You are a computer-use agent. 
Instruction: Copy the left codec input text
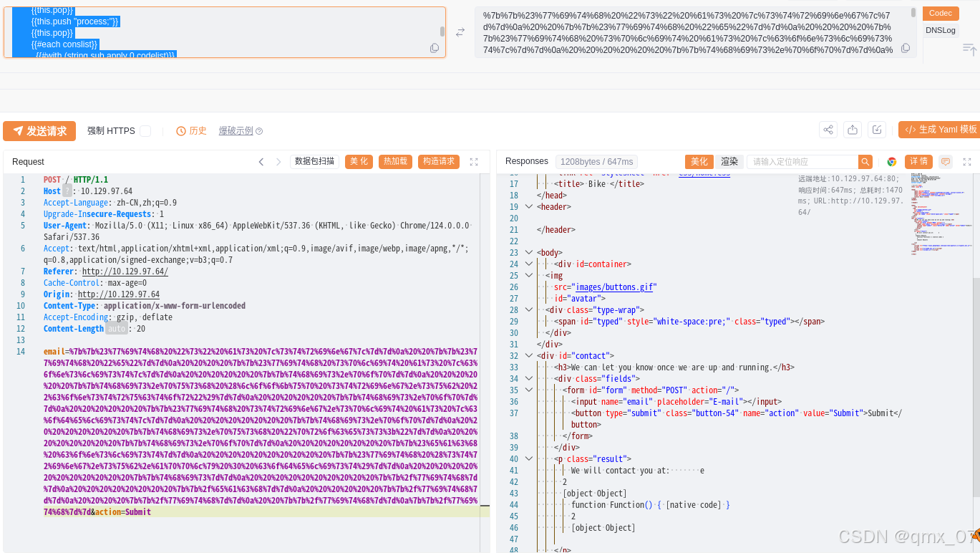(x=435, y=48)
